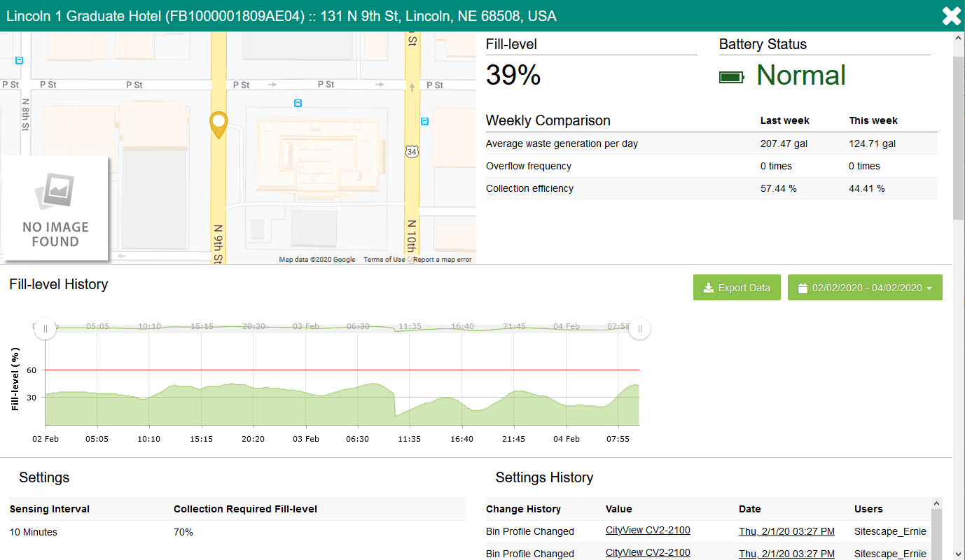Click the This week column header
Screen dimensions: 965x560
[873, 120]
